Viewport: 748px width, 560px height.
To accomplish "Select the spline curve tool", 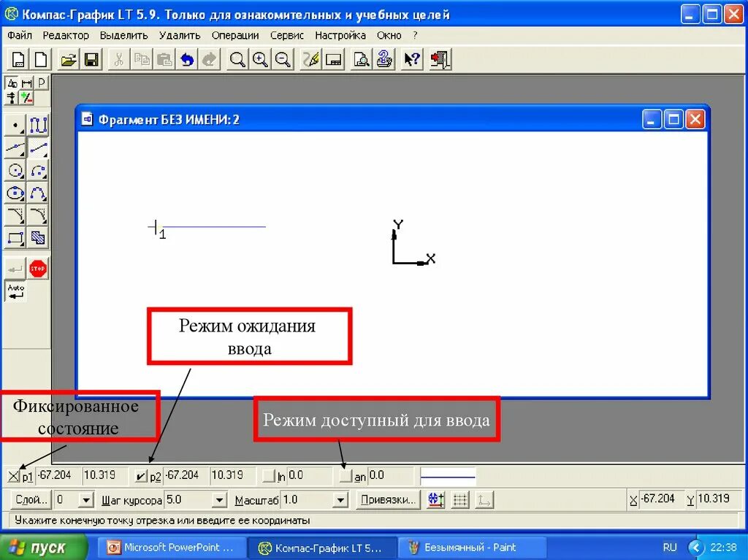I will point(38,193).
